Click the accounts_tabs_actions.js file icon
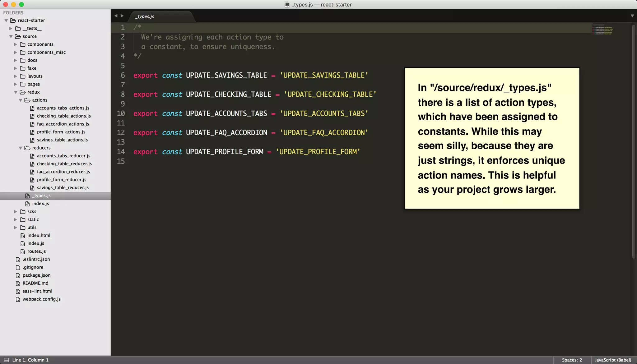637x364 pixels. (x=32, y=108)
